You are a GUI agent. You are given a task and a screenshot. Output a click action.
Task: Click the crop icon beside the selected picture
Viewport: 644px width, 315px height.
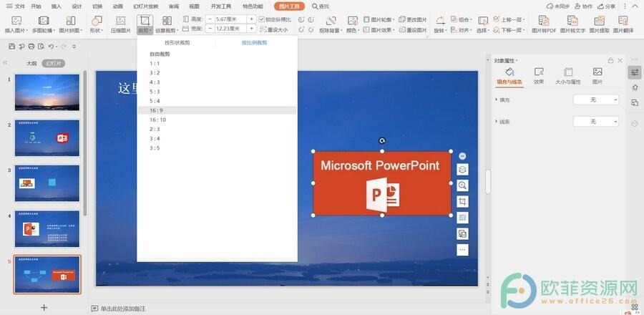pyautogui.click(x=462, y=202)
